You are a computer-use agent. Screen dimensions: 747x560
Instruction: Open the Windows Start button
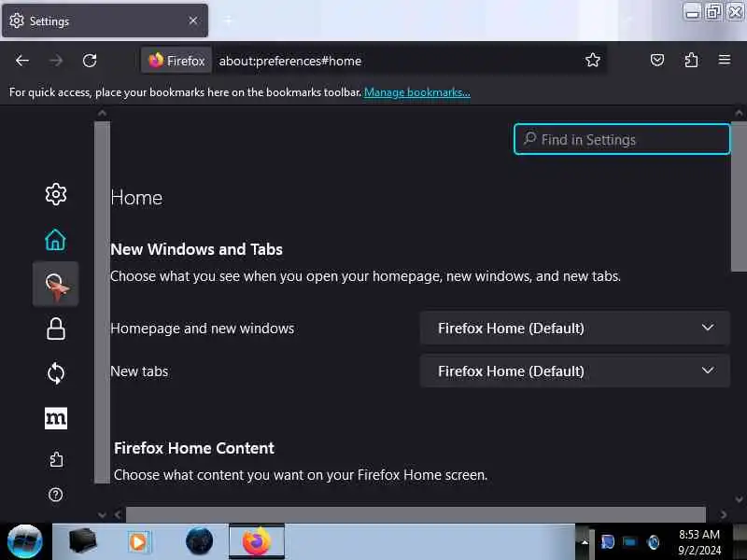25,541
